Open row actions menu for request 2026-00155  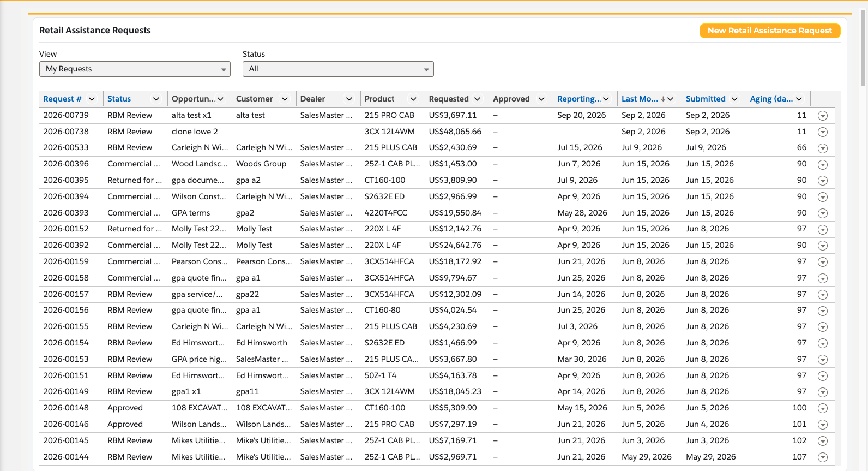coord(823,327)
